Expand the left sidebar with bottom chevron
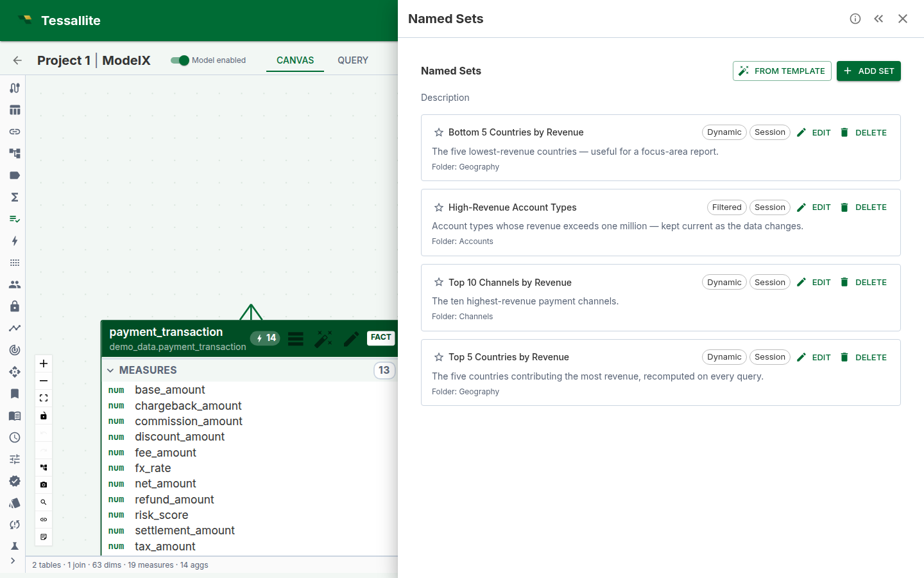924x578 pixels. pos(13,561)
